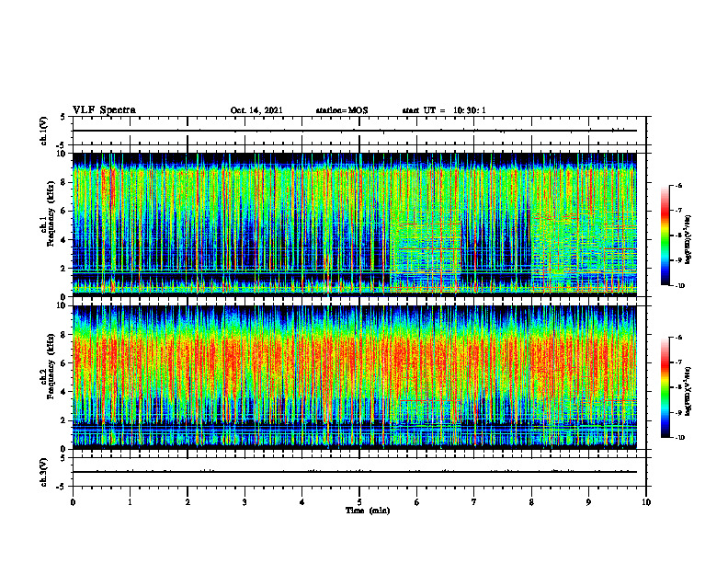Click time axis tick label "7"
Screen dimensions: 728x563
(474, 502)
